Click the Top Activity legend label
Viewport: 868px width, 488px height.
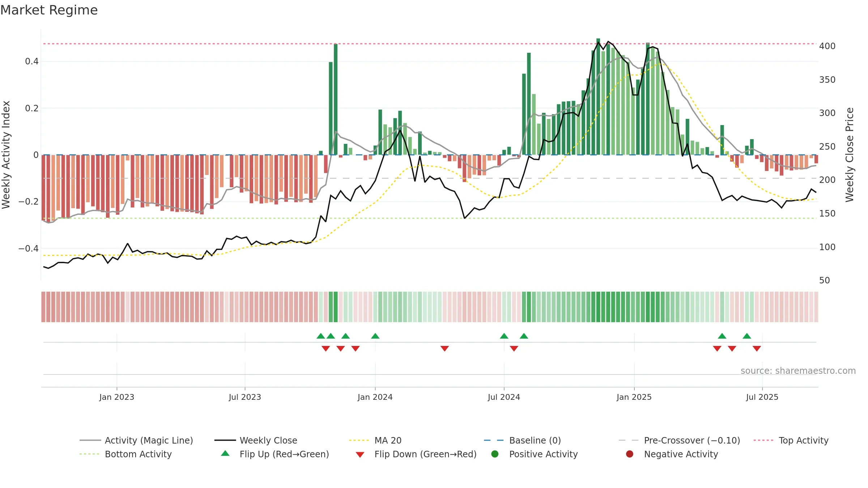click(804, 440)
